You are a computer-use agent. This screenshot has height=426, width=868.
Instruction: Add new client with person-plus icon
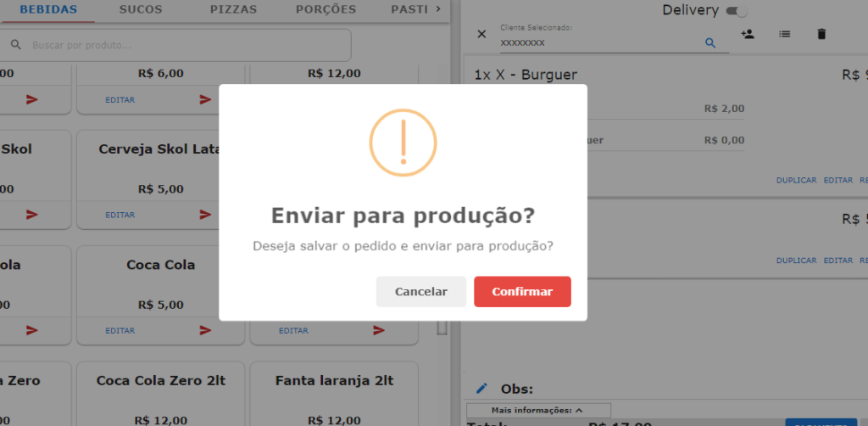tap(748, 34)
